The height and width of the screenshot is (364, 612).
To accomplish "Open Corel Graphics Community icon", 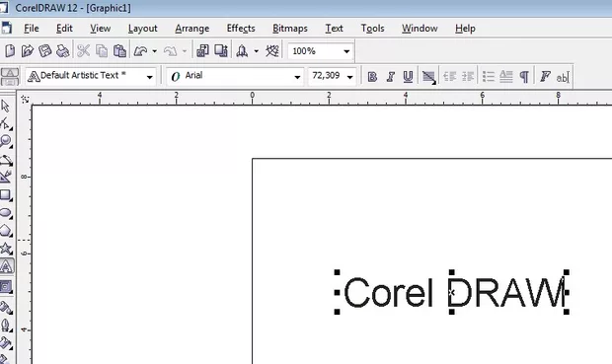I will pyautogui.click(x=272, y=50).
